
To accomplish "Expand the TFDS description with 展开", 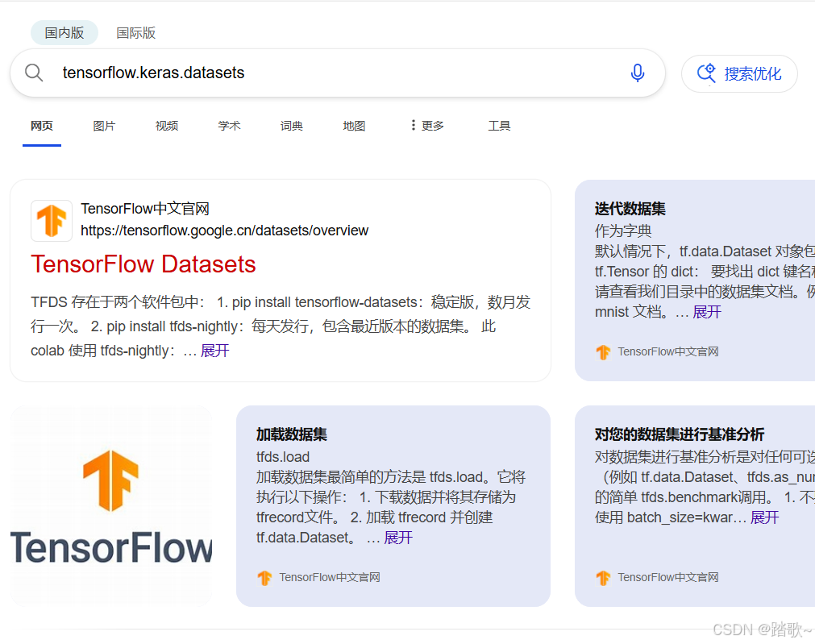I will coord(214,351).
